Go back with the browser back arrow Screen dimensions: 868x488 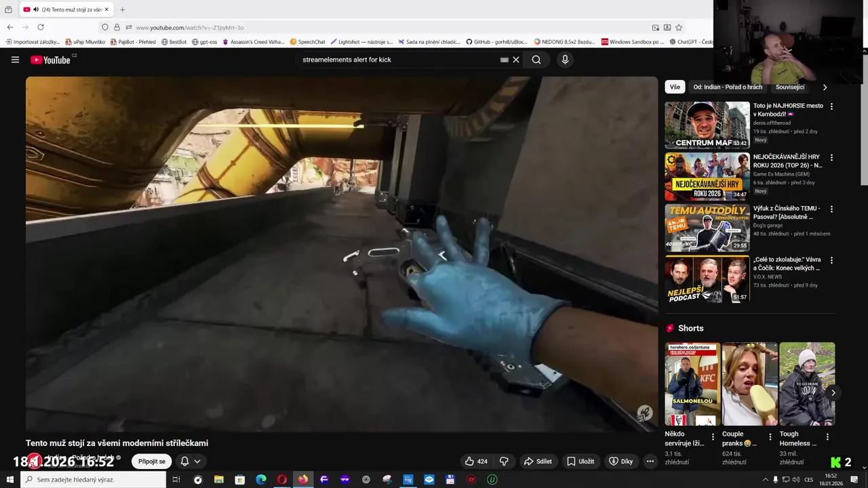(10, 27)
